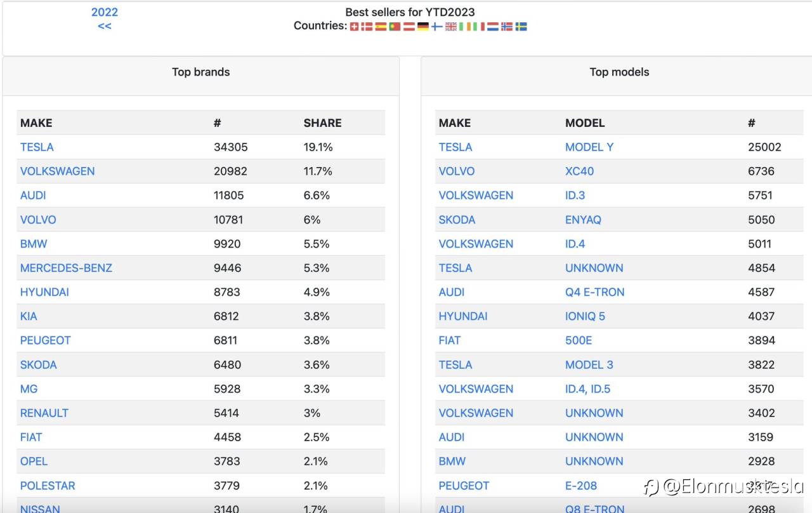Go back using the << link
The image size is (812, 513).
pyautogui.click(x=105, y=26)
